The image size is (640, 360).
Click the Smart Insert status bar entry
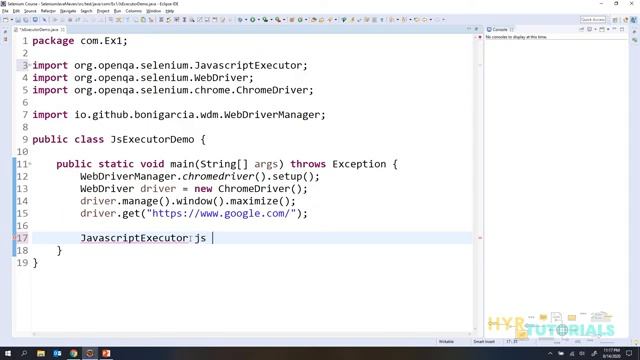(484, 341)
